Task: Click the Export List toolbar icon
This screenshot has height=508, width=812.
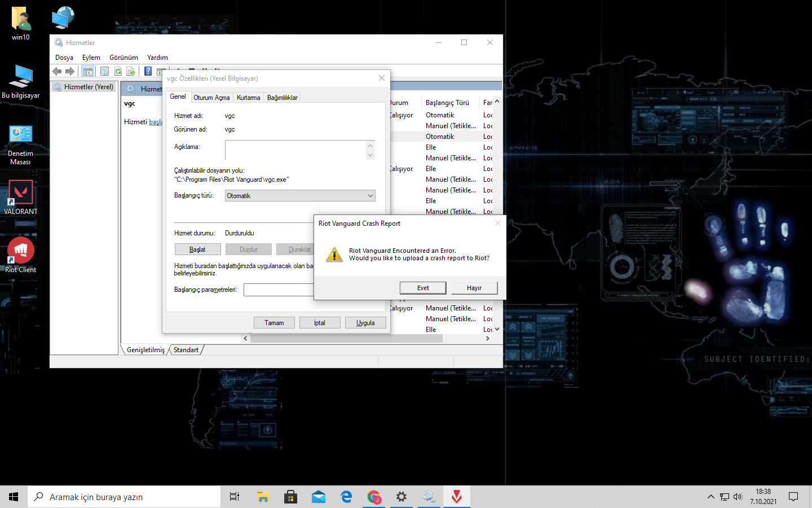Action: 131,71
